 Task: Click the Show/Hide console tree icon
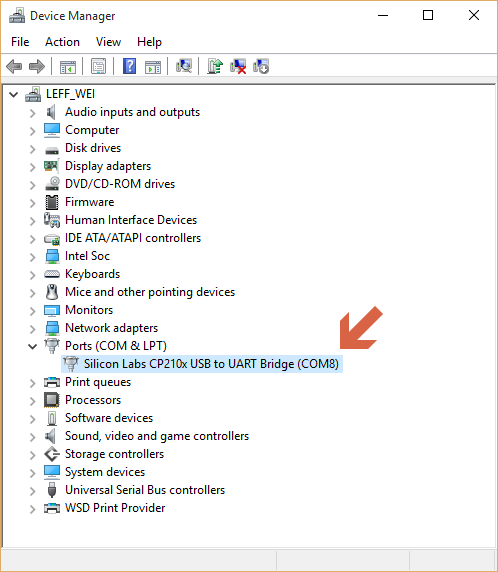[68, 66]
